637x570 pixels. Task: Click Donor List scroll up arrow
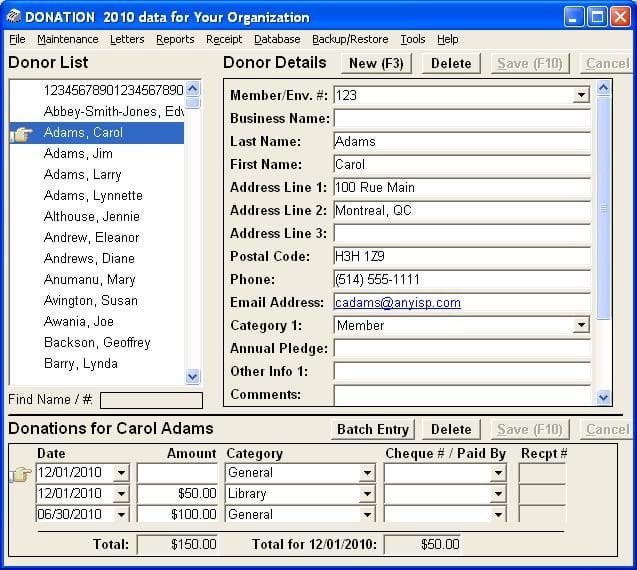point(193,88)
